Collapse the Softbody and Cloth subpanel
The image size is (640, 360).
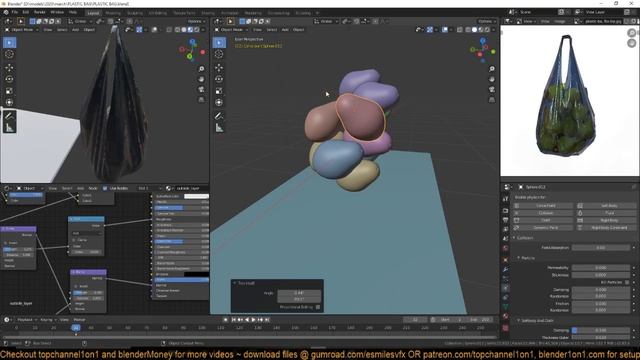[537, 320]
